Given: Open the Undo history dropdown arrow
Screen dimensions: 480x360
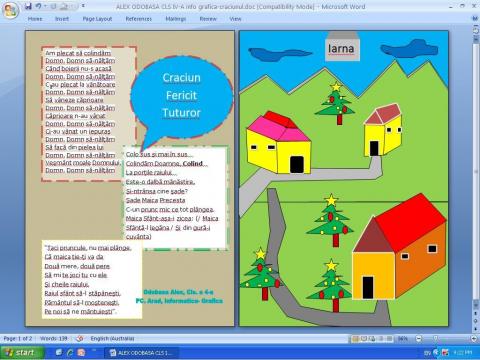Looking at the screenshot, I should point(44,6).
